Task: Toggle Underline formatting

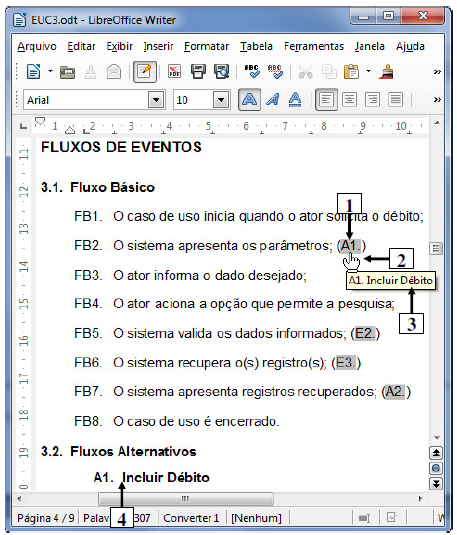Action: [x=295, y=100]
